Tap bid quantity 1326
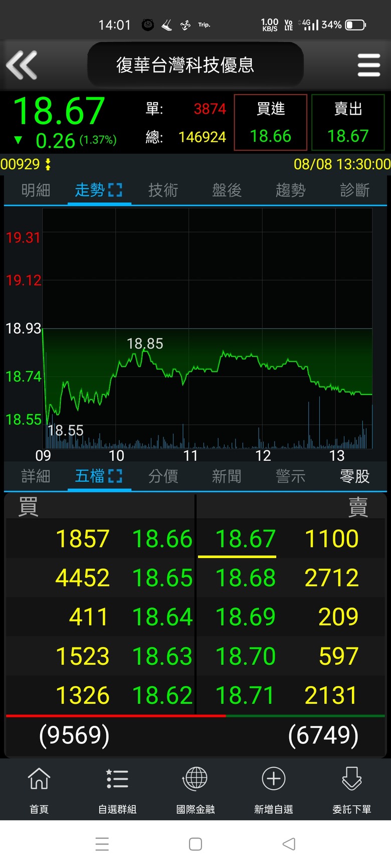 (83, 695)
